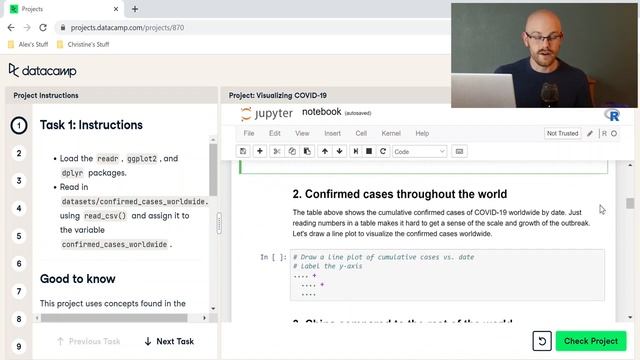Open the Christine's Stuff bookmark folder
The width and height of the screenshot is (640, 360).
coord(83,44)
